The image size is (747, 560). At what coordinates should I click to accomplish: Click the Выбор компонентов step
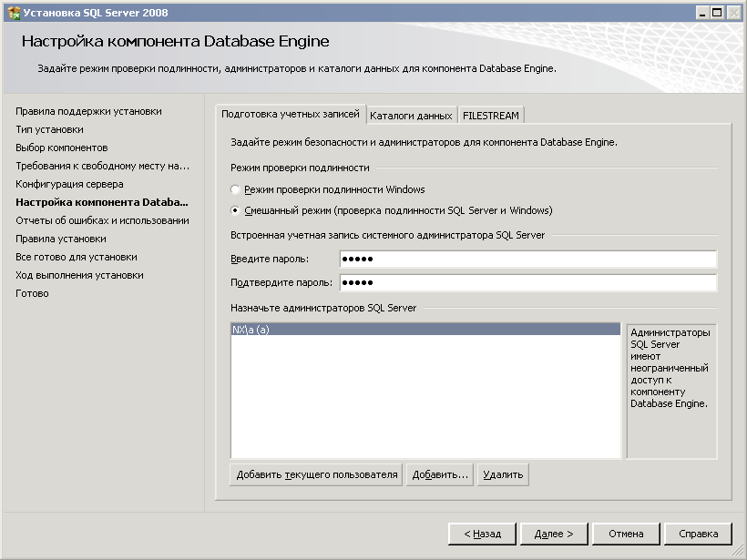[x=62, y=148]
